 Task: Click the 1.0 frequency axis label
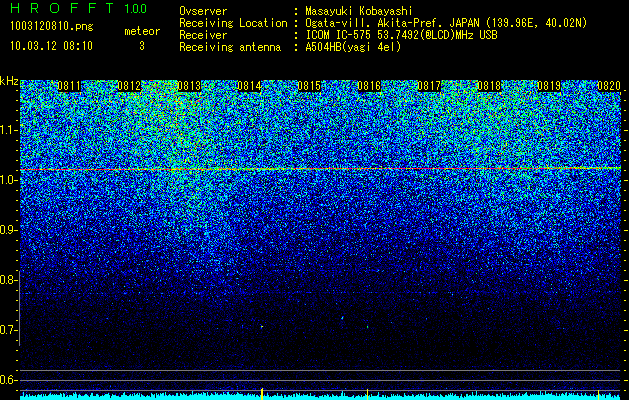8,180
